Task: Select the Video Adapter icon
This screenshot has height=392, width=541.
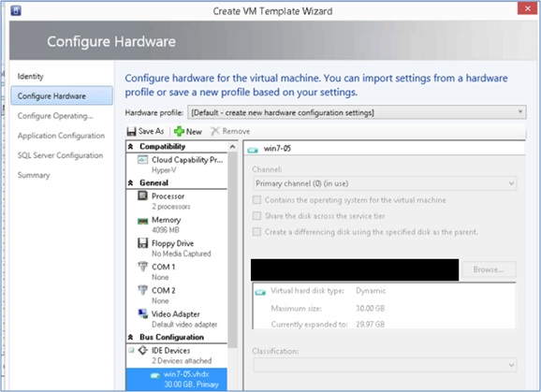Action: [x=142, y=313]
